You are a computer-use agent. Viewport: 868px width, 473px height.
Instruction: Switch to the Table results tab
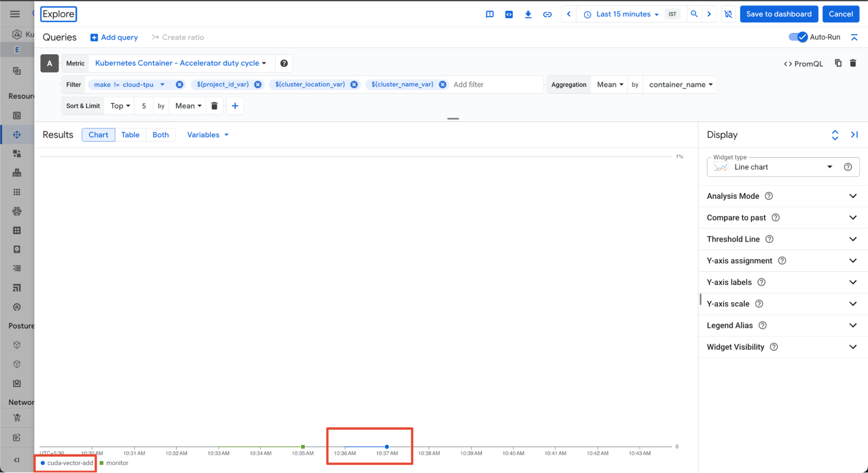click(130, 135)
